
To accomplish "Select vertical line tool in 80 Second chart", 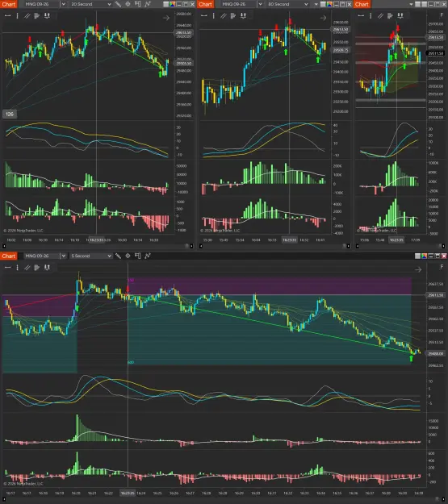I will coord(214,15).
